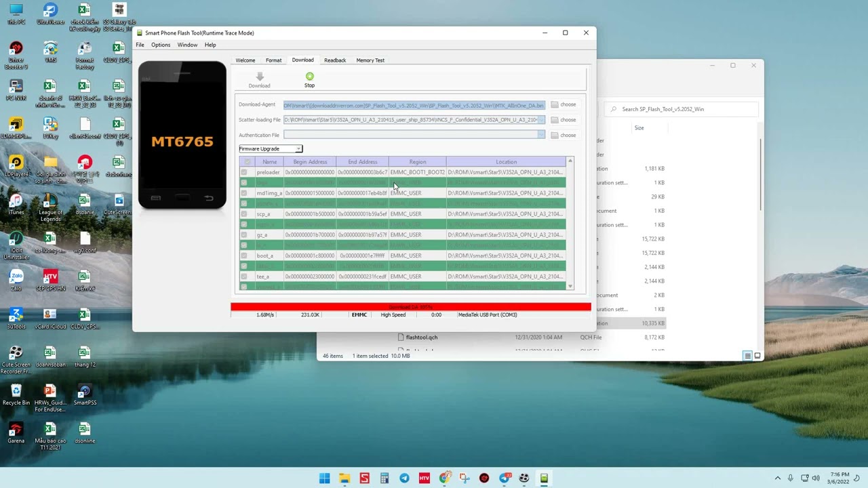This screenshot has width=868, height=488.
Task: Click the Size column header in Explorer
Action: 639,127
